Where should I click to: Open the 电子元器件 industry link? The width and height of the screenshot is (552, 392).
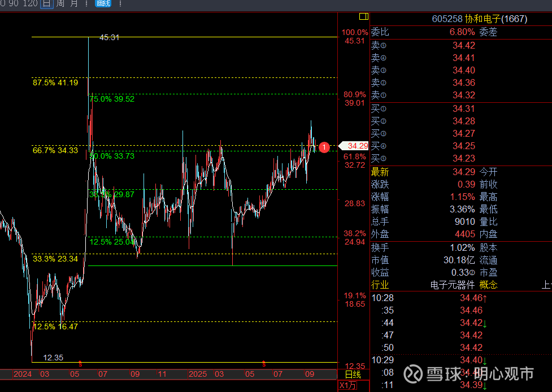pos(453,285)
